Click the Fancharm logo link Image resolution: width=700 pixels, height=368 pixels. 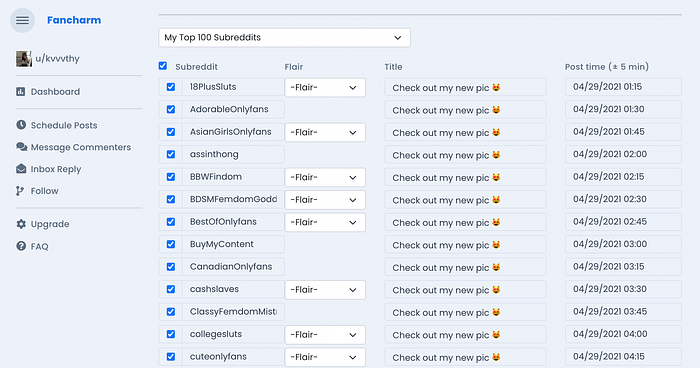coord(74,20)
